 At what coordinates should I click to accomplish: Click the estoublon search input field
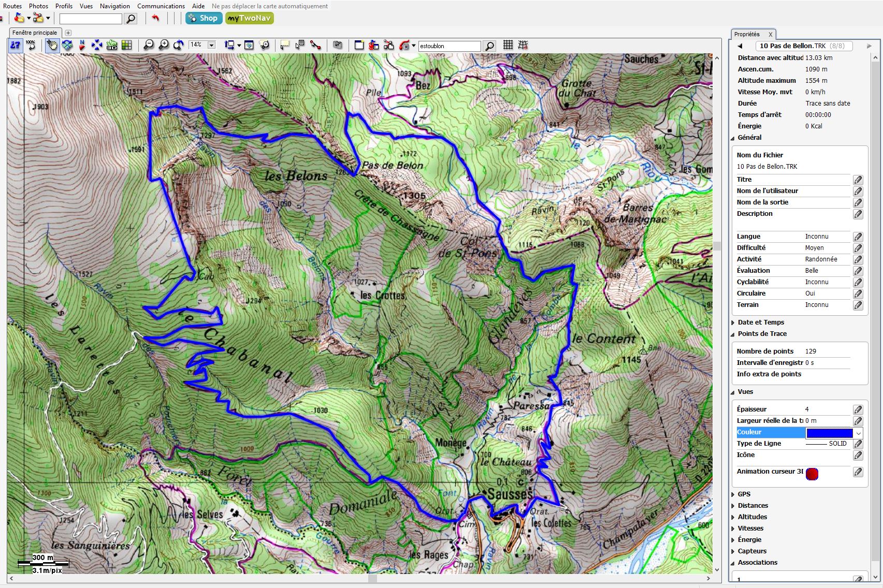tap(449, 46)
